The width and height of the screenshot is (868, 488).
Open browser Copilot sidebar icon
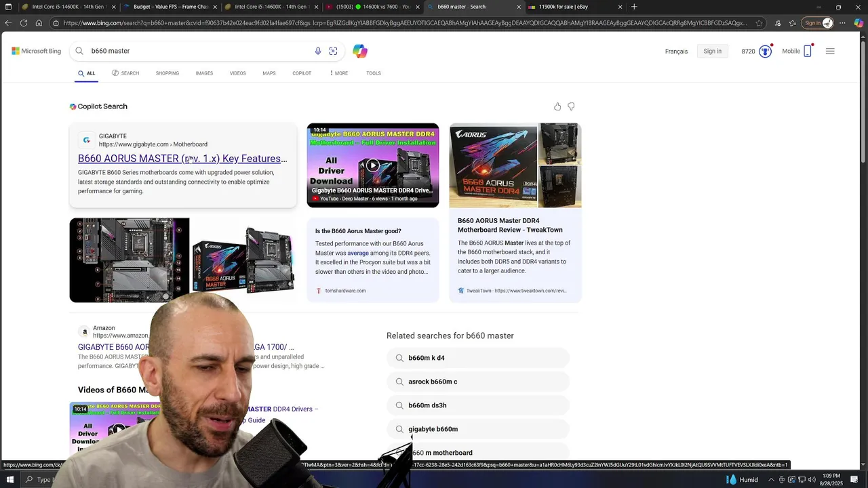tap(859, 23)
